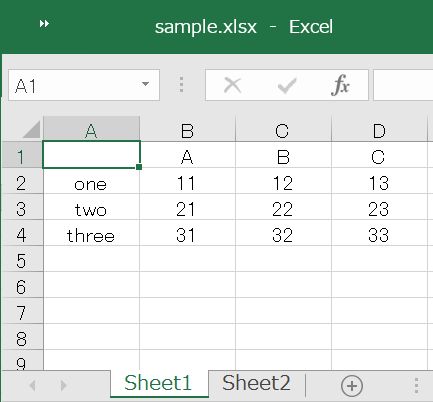Click the selected empty cell A1
The image size is (433, 402).
(x=91, y=155)
